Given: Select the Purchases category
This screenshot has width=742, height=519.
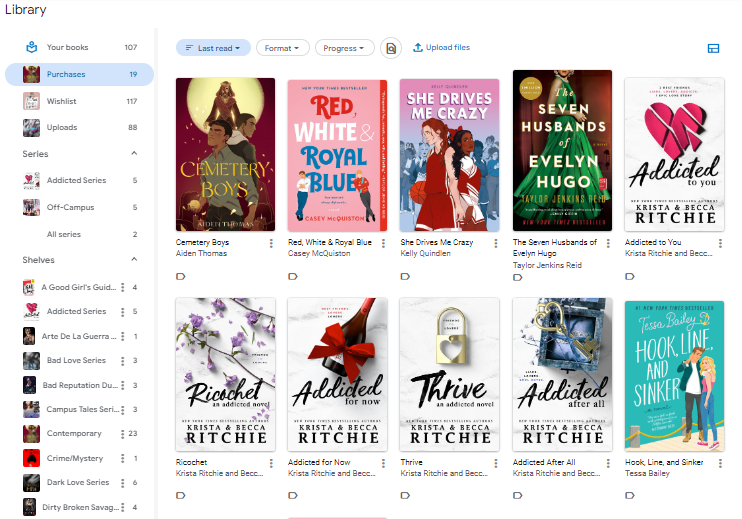Looking at the screenshot, I should click(80, 74).
